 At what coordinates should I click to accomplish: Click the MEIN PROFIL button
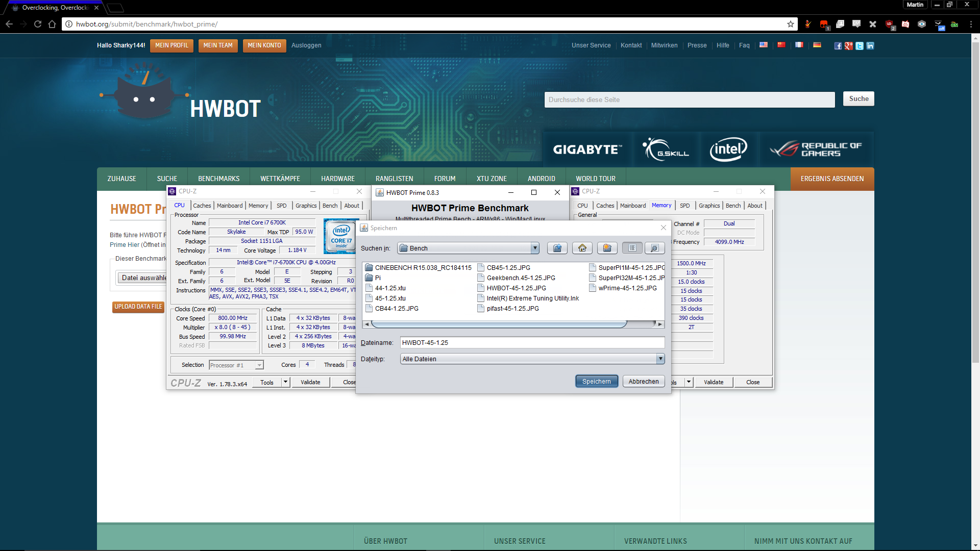click(x=171, y=45)
